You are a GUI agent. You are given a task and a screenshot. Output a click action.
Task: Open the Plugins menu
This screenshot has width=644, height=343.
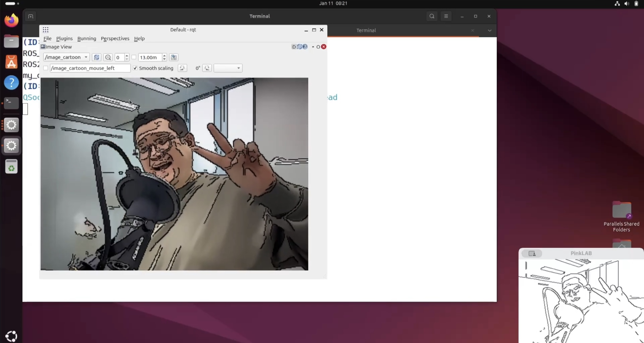[64, 38]
